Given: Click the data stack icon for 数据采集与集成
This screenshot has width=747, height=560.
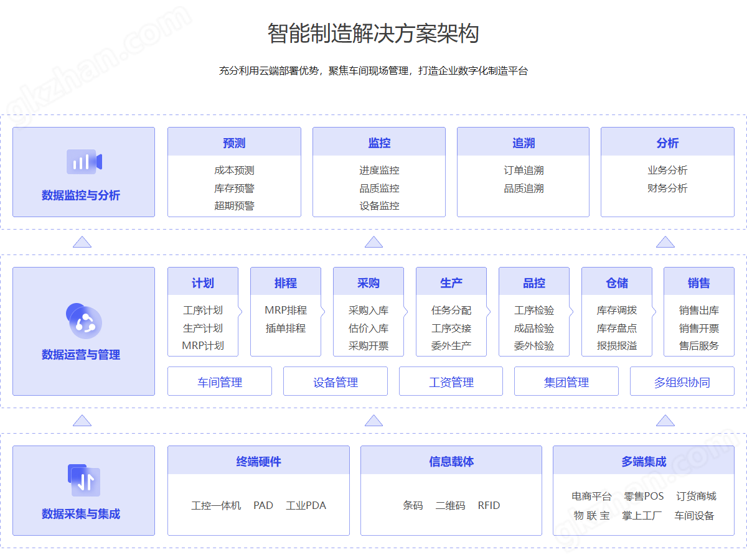Looking at the screenshot, I should click(x=83, y=479).
